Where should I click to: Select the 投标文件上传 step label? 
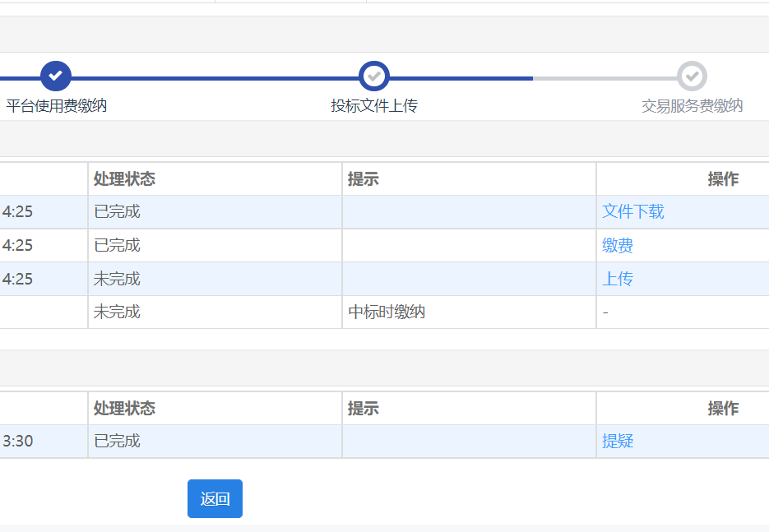[374, 106]
